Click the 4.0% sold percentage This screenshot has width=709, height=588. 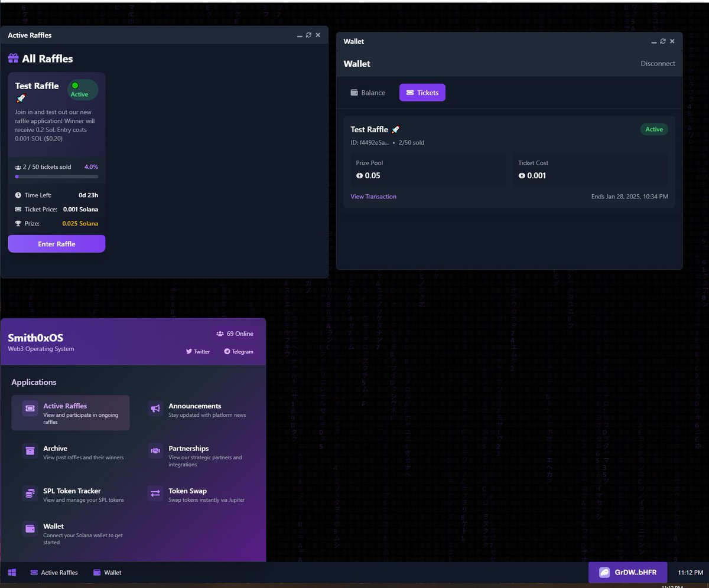click(92, 167)
